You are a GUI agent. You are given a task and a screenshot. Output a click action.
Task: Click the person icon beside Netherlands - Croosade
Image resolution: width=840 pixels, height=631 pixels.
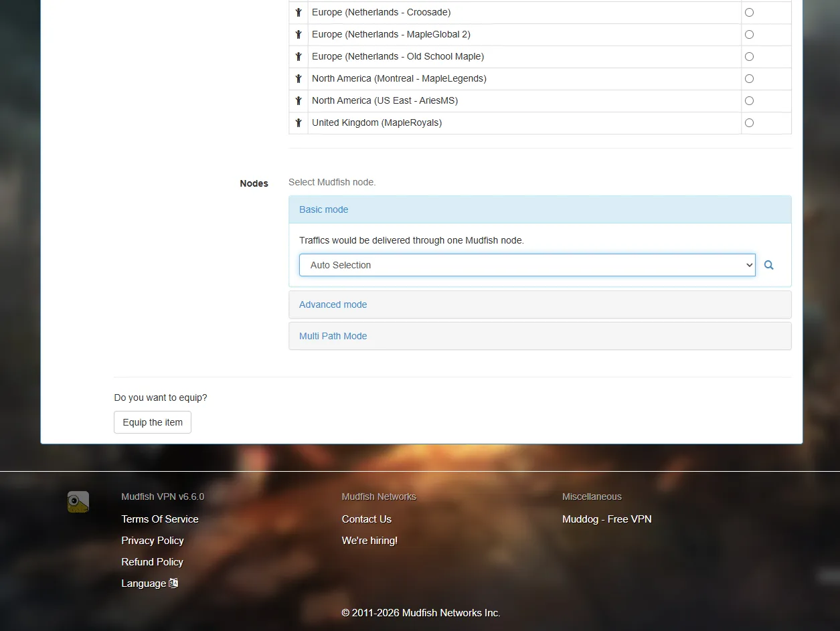[299, 12]
